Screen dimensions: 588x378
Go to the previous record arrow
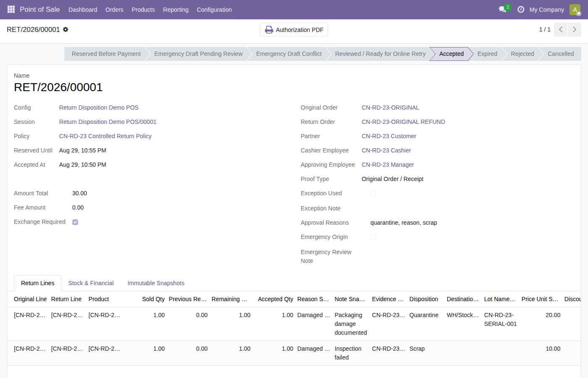point(561,29)
